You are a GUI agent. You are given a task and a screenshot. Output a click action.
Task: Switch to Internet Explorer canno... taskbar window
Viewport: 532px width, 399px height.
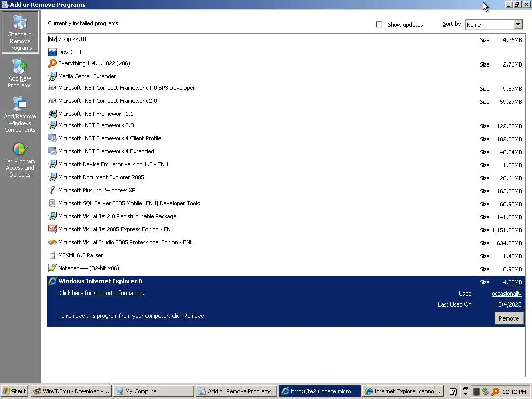click(403, 391)
